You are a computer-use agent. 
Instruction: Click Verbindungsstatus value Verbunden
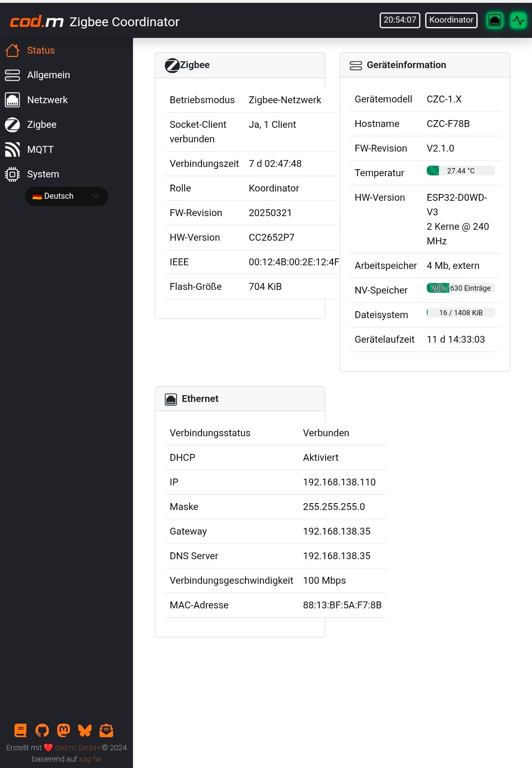[x=326, y=433]
